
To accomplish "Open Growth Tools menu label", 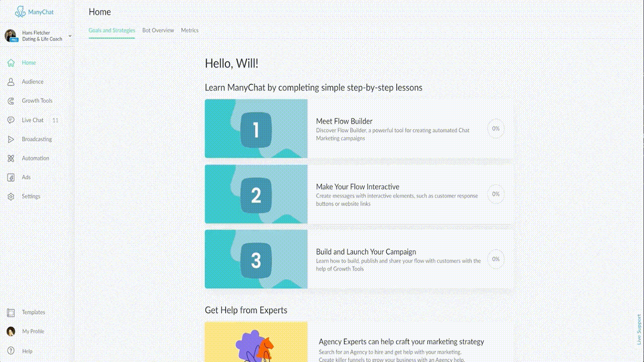I will [37, 101].
